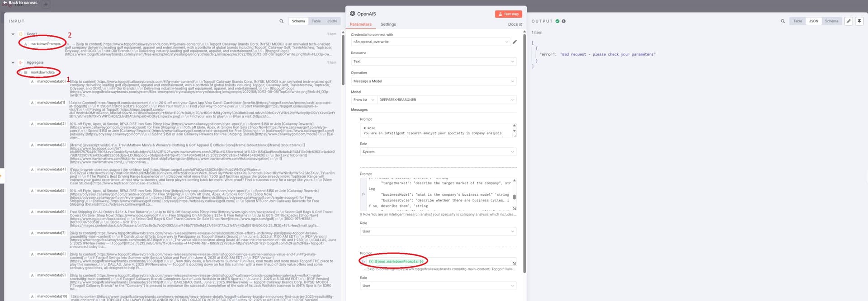Image resolution: width=868 pixels, height=301 pixels.
Task: Search the INPUT panel data
Action: 281,21
